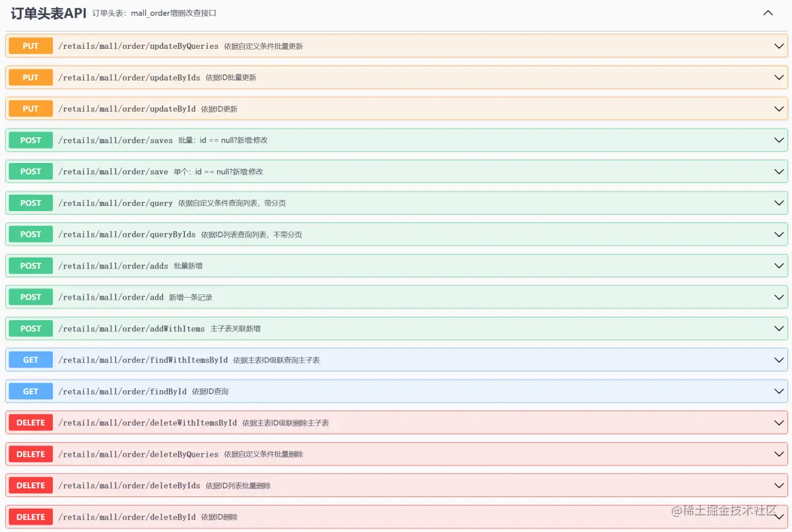
Task: Click description 主子表关联新增
Action: point(236,329)
